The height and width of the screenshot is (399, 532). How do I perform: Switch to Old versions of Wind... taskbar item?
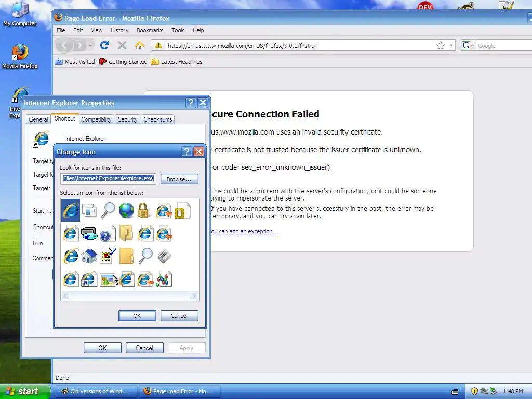(x=96, y=391)
